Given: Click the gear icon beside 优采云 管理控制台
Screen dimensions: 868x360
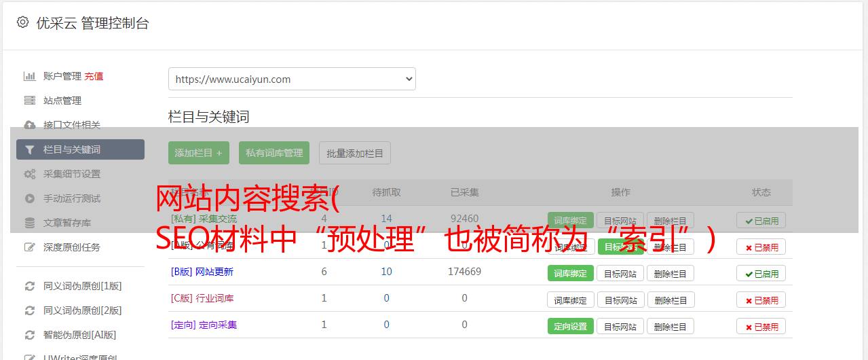Looking at the screenshot, I should coord(22,22).
